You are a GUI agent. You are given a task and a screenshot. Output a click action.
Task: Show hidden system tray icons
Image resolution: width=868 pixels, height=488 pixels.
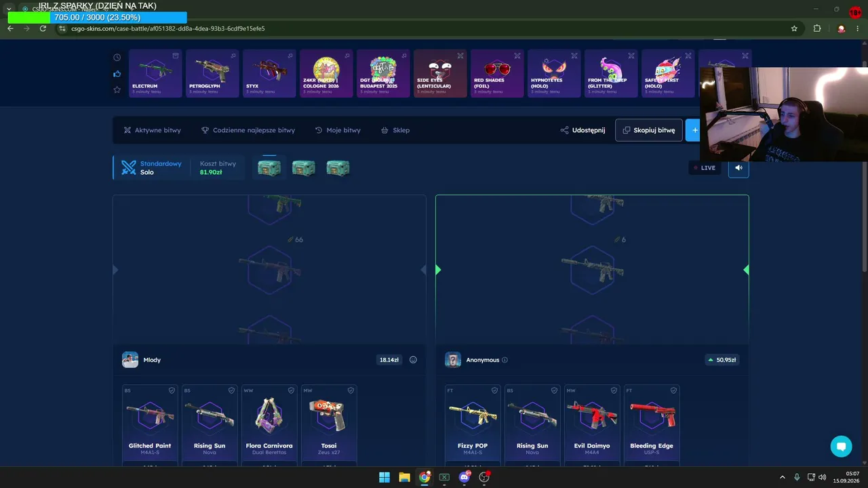tap(782, 477)
